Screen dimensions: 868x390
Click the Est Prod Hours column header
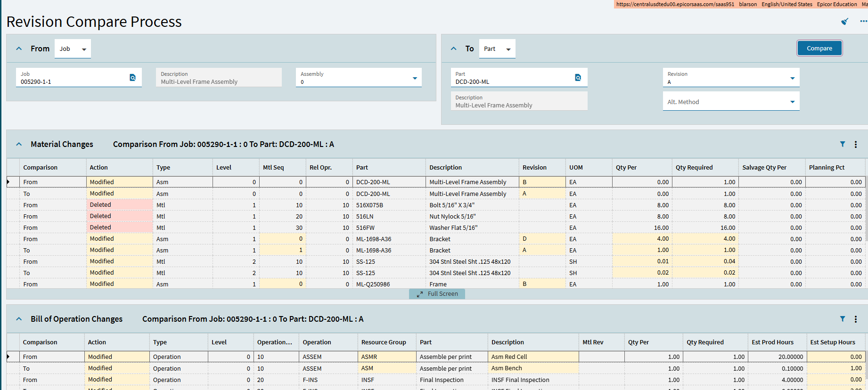pyautogui.click(x=778, y=342)
